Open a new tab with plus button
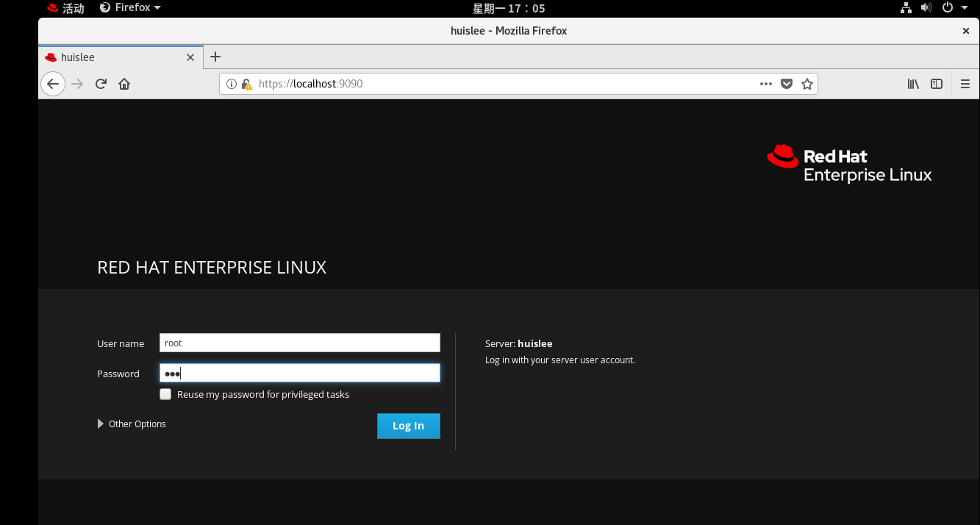The image size is (980, 525). click(x=215, y=57)
